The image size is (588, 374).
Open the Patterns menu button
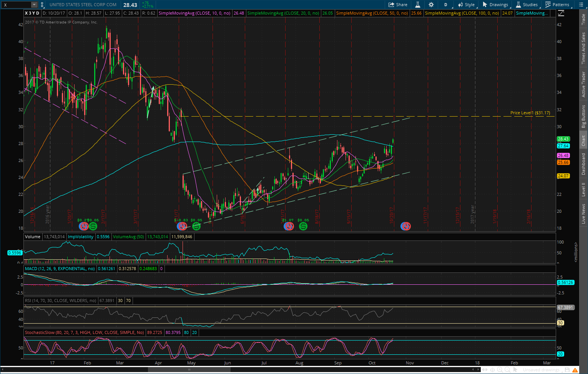[x=557, y=5]
